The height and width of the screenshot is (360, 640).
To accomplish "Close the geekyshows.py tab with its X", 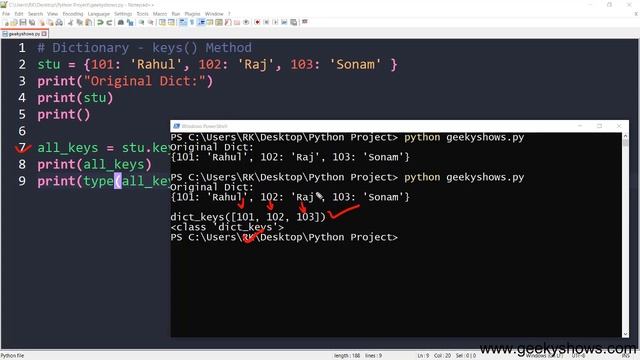I will click(x=44, y=34).
